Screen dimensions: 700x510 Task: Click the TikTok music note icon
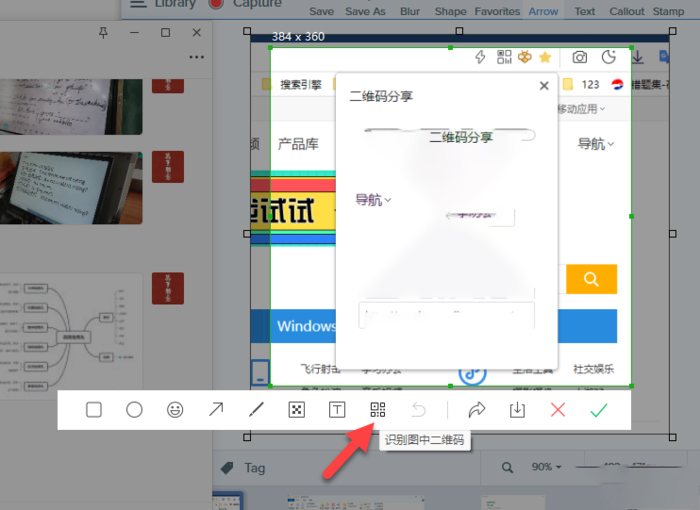472,374
